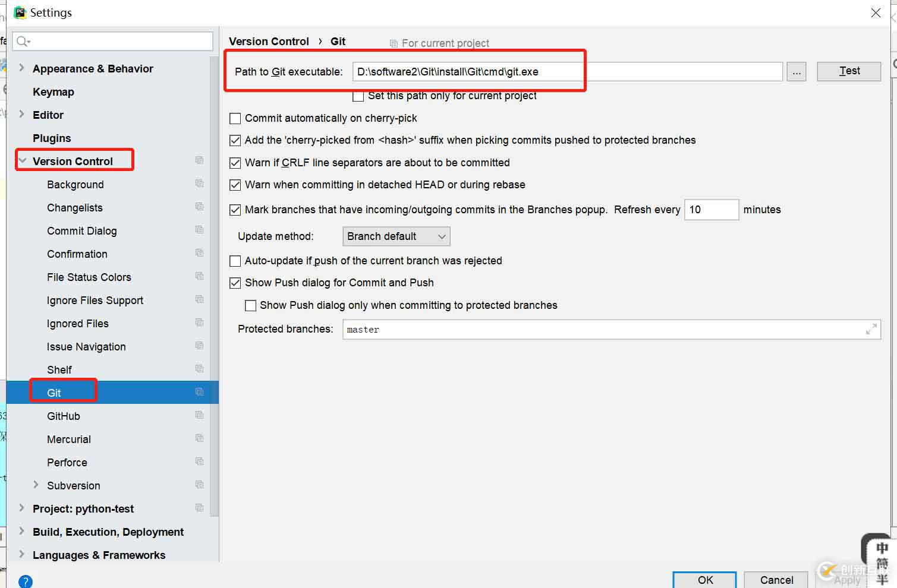Click the help question mark icon
The image size is (897, 588).
point(25,581)
